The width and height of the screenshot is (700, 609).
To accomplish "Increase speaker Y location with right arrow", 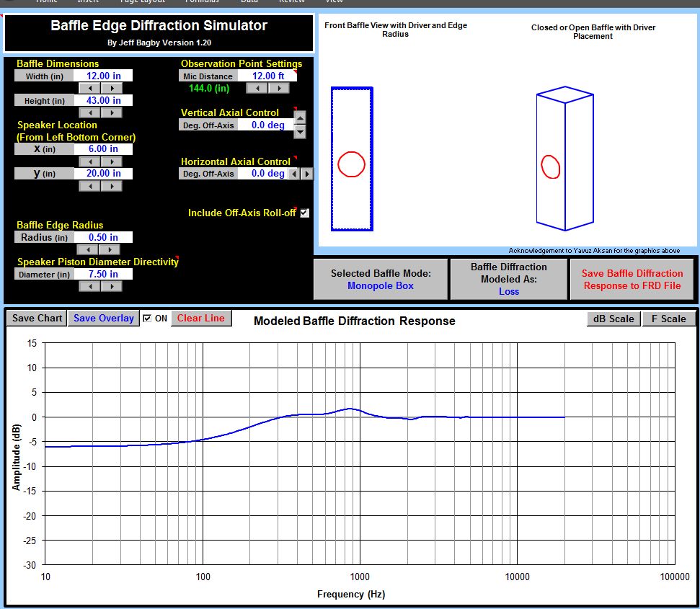I will point(112,186).
